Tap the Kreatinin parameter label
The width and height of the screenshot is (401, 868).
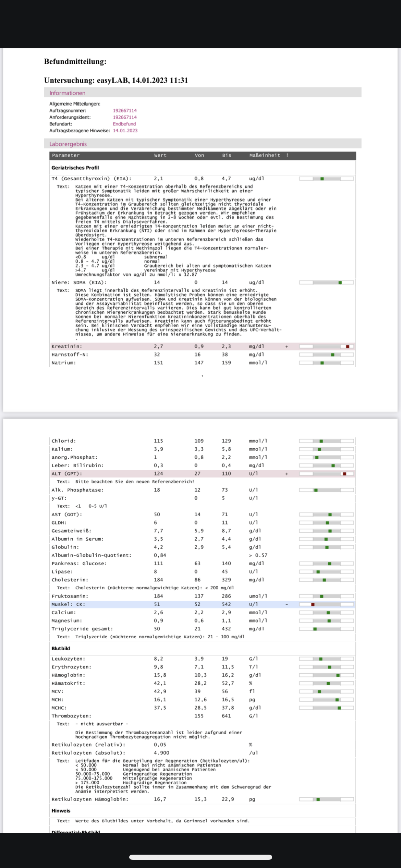[67, 347]
